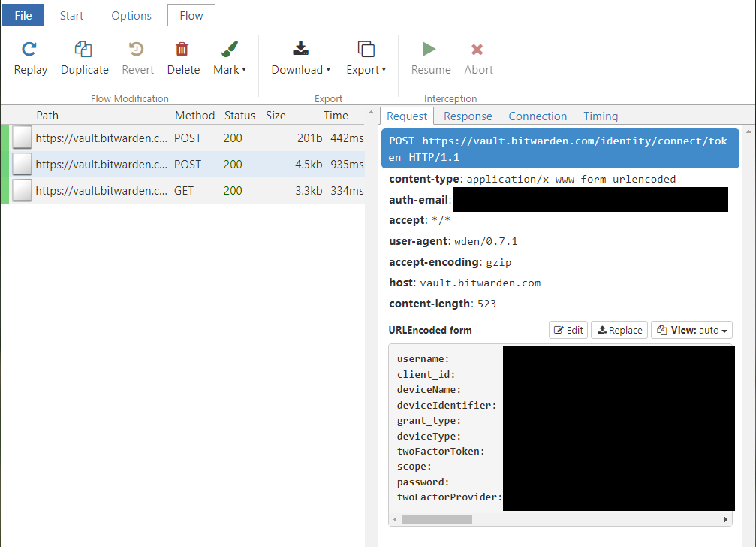This screenshot has width=756, height=547.
Task: Click the Edit button for URLEncoded form
Action: (568, 330)
